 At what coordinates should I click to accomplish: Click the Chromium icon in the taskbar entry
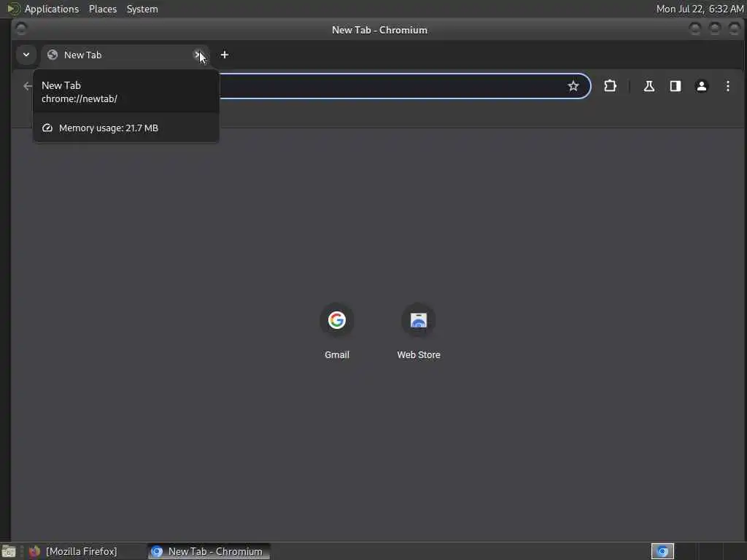point(157,551)
